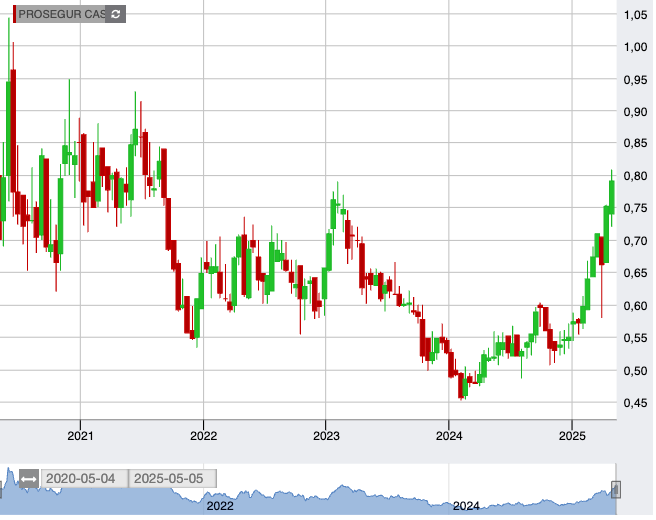Click the 0,80 price axis label
The width and height of the screenshot is (656, 520).
coord(635,176)
